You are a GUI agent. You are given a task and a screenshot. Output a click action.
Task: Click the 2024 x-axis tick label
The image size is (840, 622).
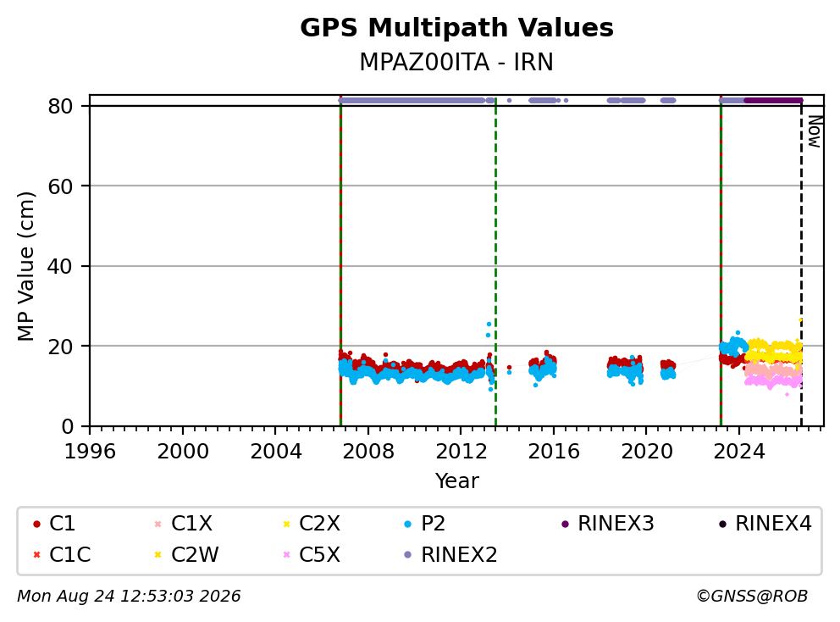pyautogui.click(x=739, y=452)
